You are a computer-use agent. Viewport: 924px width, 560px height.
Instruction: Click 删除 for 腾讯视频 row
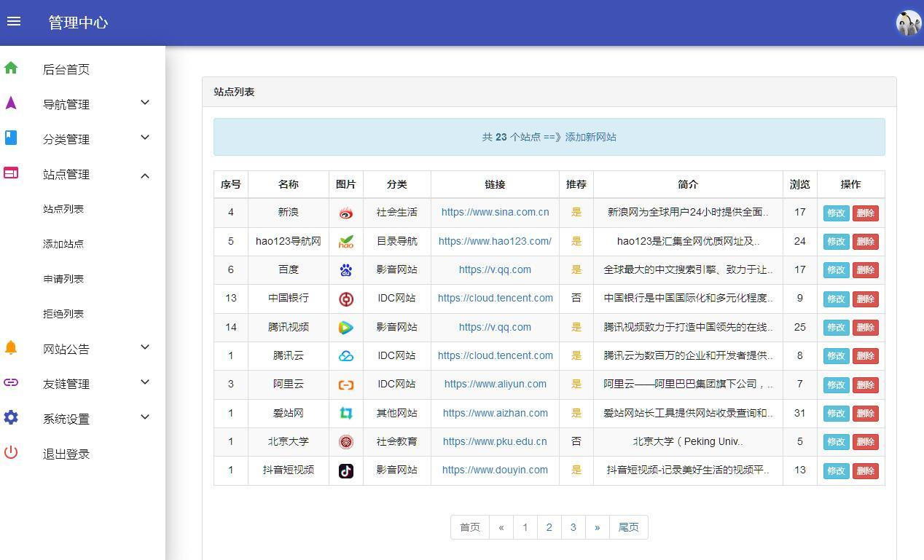coord(865,328)
